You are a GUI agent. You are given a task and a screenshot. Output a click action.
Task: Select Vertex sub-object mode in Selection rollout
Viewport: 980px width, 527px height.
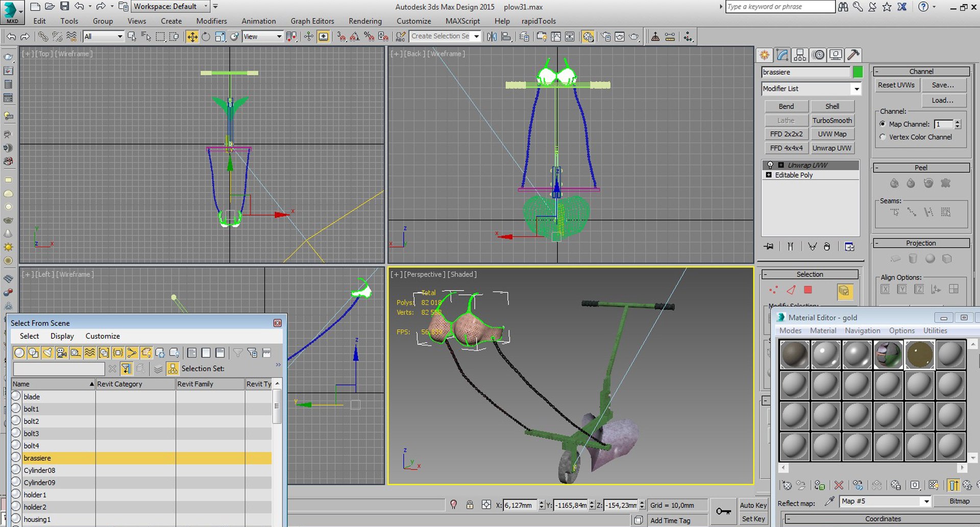774,290
